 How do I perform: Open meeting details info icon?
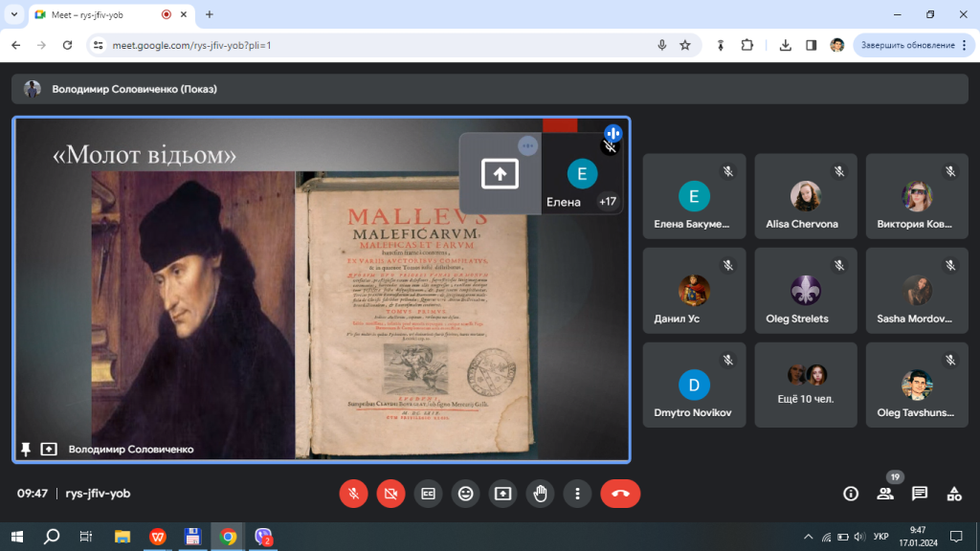pyautogui.click(x=851, y=494)
